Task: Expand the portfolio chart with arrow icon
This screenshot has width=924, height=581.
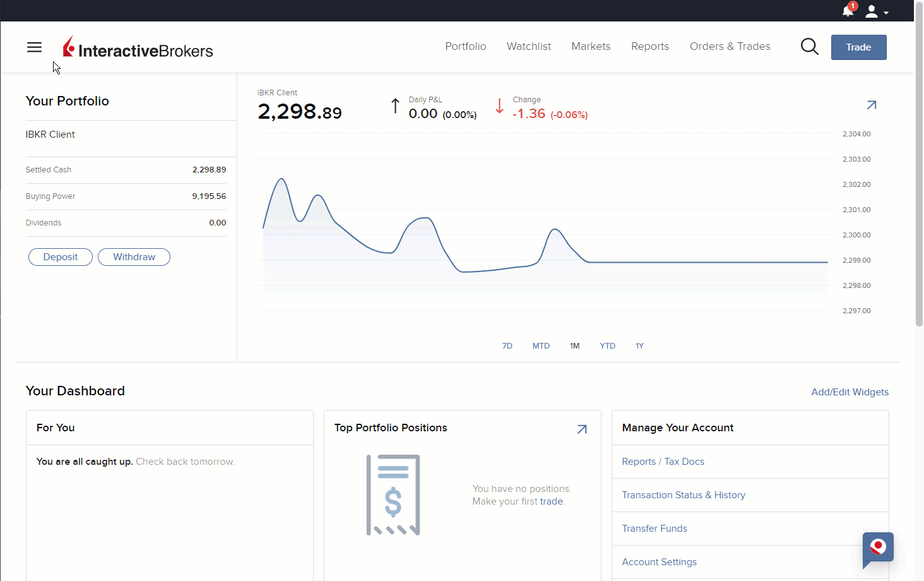Action: 871,105
